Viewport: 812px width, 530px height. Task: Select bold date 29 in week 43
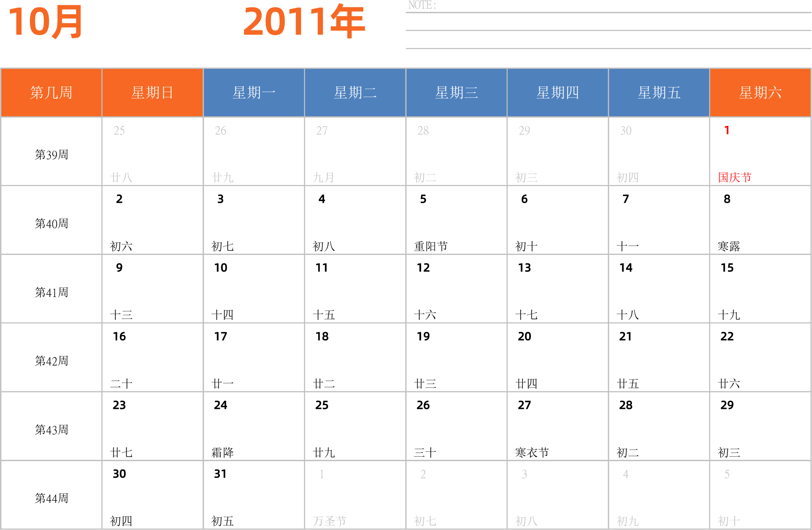click(x=727, y=405)
